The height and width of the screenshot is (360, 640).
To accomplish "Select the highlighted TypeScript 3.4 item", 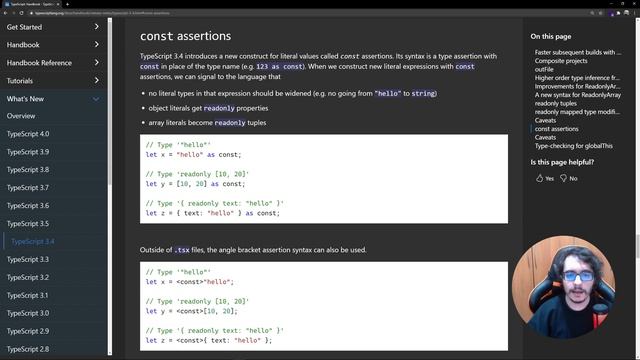I will [33, 242].
